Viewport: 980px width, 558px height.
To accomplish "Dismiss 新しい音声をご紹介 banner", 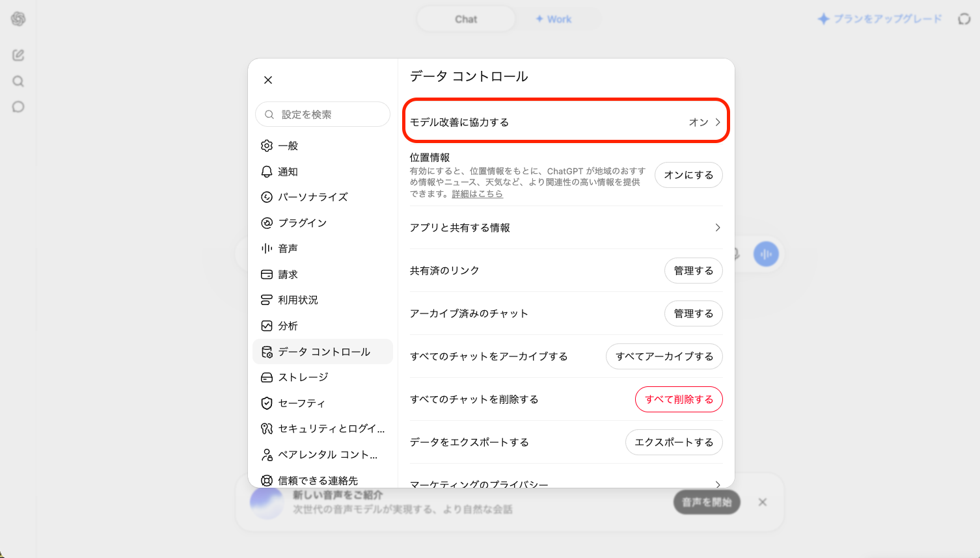I will 763,502.
